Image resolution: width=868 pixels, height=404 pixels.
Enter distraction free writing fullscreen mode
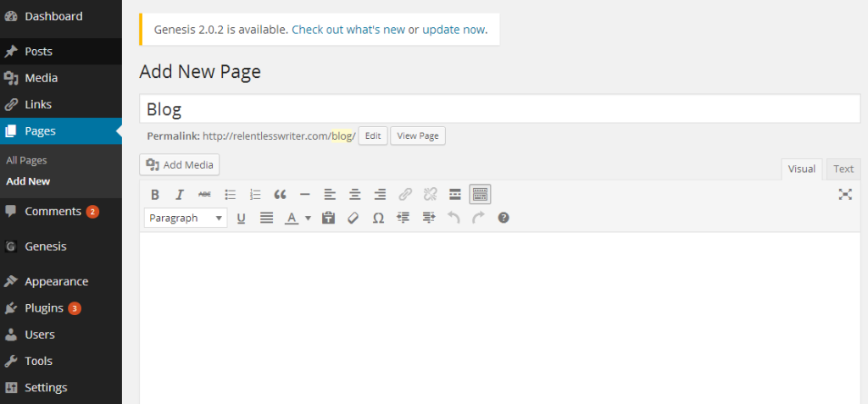845,194
